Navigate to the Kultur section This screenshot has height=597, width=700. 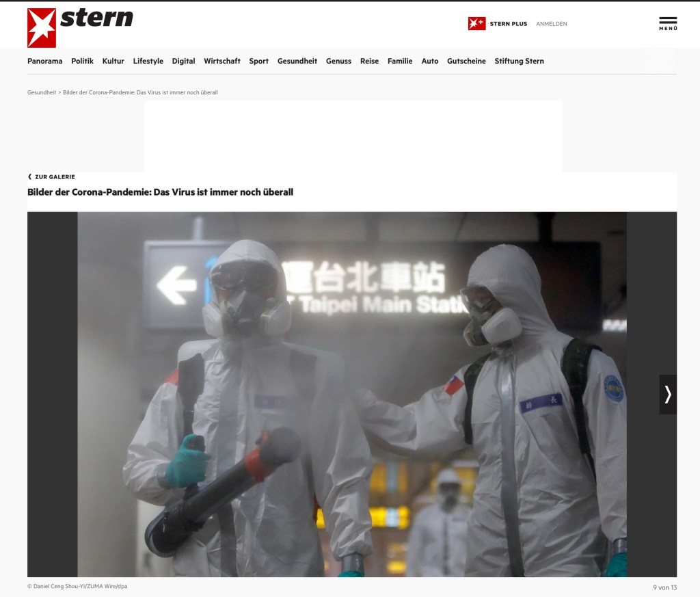click(113, 62)
